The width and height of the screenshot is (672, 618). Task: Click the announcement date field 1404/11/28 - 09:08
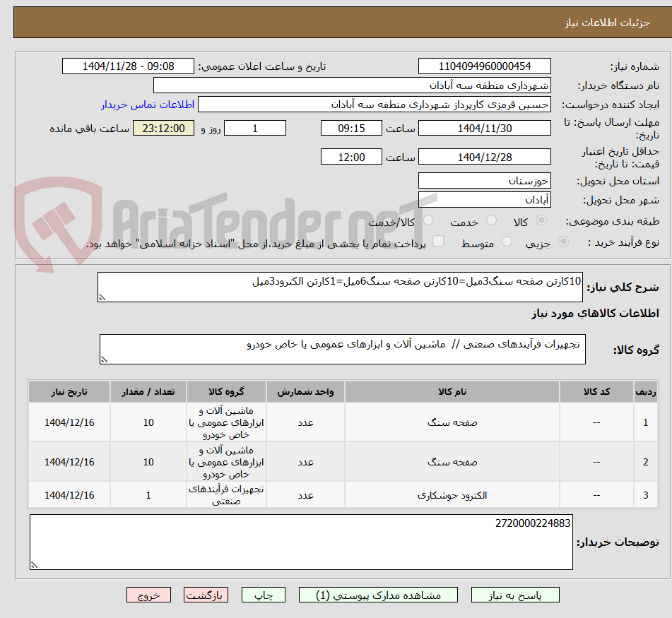128,66
